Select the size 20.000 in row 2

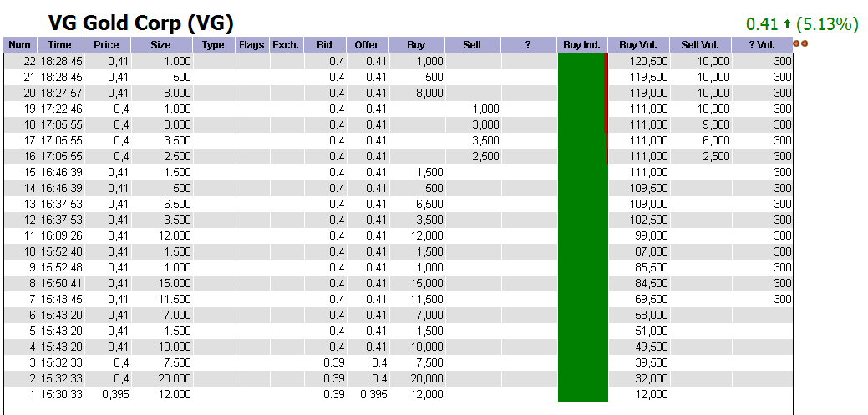[x=173, y=378]
